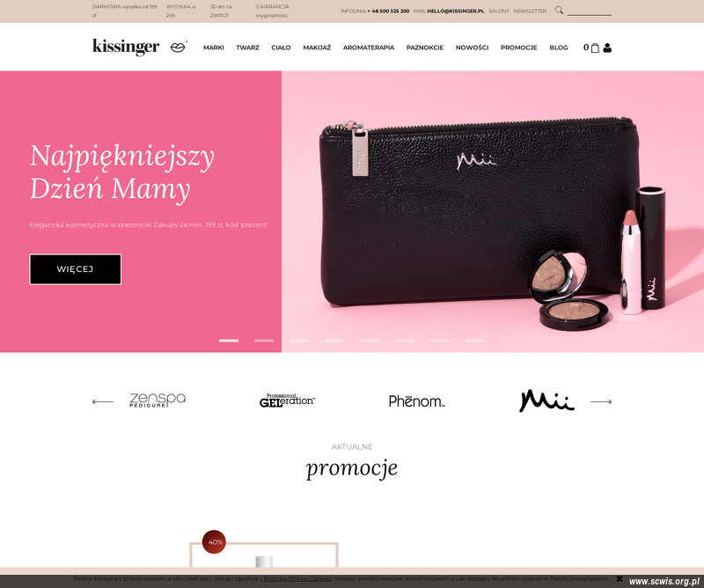This screenshot has height=588, width=704.
Task: Select the Mii brand logo
Action: tap(546, 401)
